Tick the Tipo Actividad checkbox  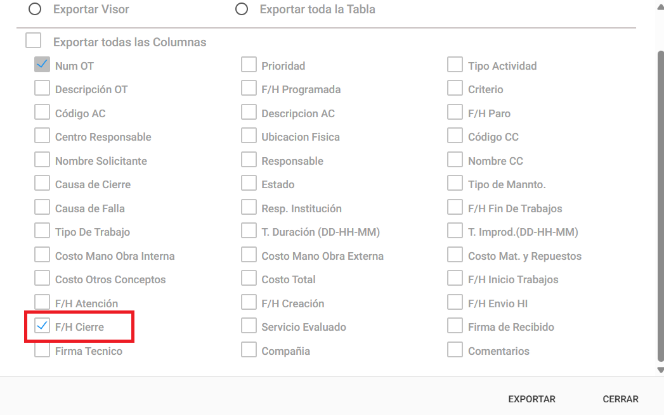455,65
